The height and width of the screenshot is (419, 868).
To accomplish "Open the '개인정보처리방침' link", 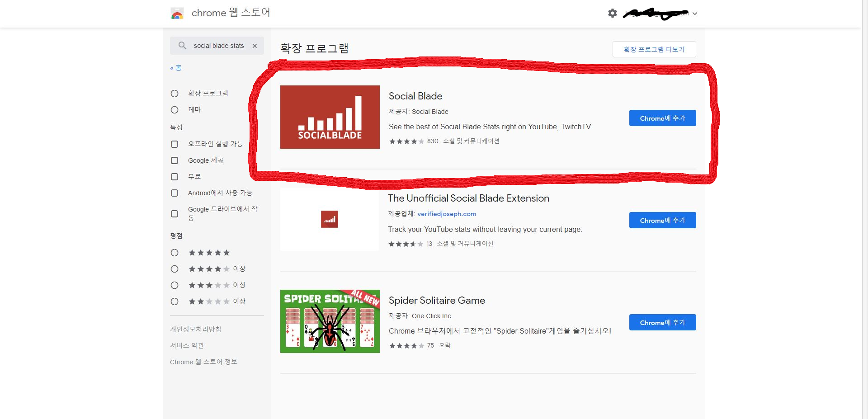I will click(x=196, y=329).
